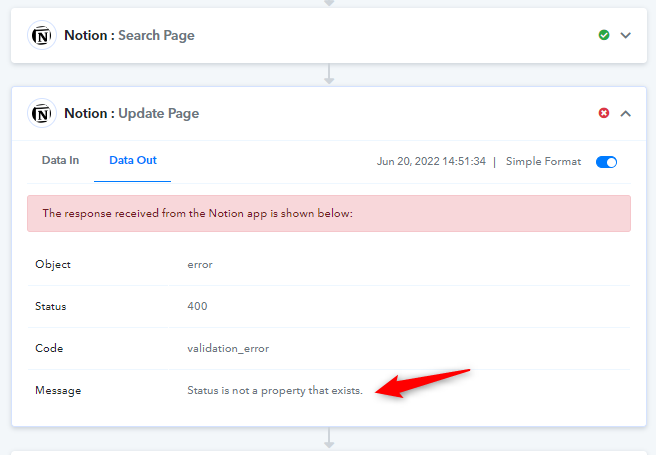Click the 'error' value
The image size is (656, 455).
coord(200,265)
